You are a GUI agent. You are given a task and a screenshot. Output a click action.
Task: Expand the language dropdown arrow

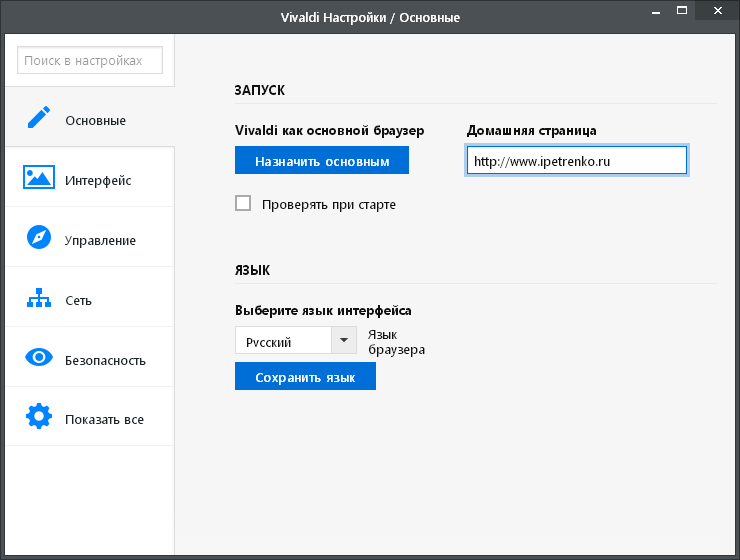(344, 340)
